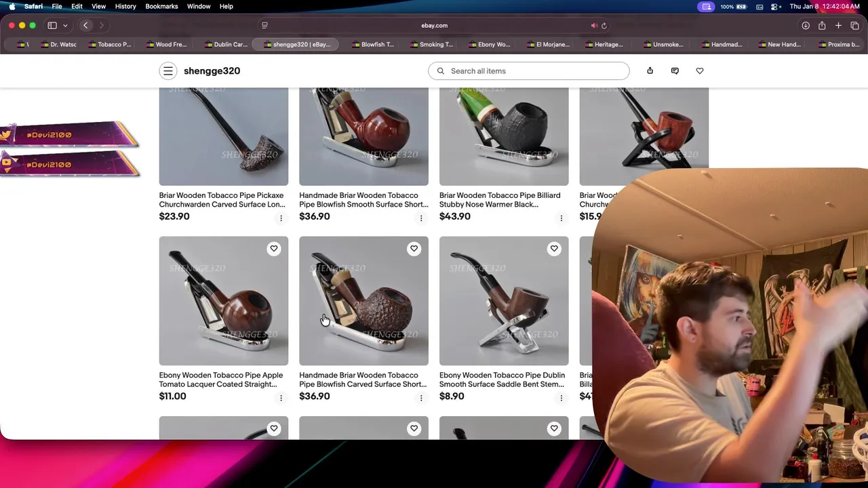Mute the tab audio speaker icon

[594, 26]
